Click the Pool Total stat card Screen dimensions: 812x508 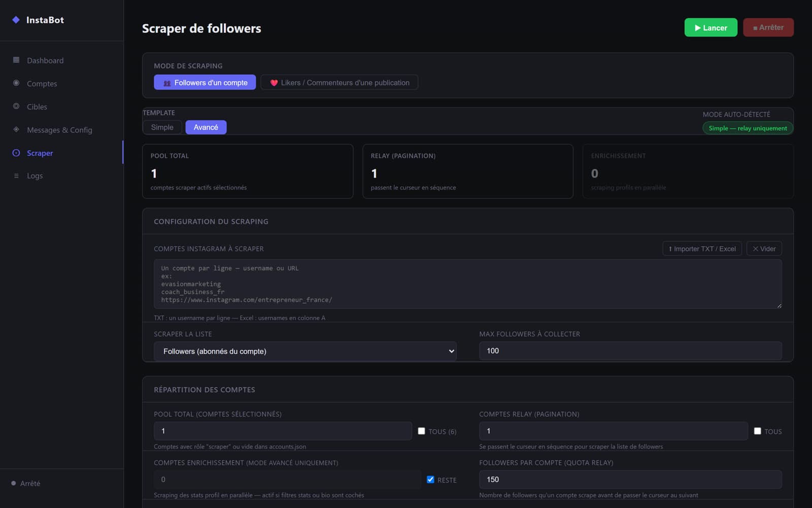[248, 171]
